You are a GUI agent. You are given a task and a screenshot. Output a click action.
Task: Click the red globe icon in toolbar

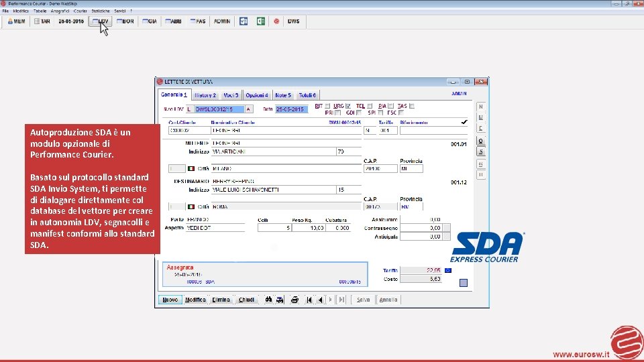(276, 21)
